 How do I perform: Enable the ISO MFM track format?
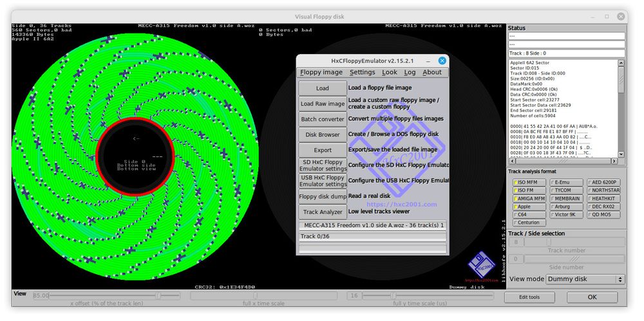516,183
